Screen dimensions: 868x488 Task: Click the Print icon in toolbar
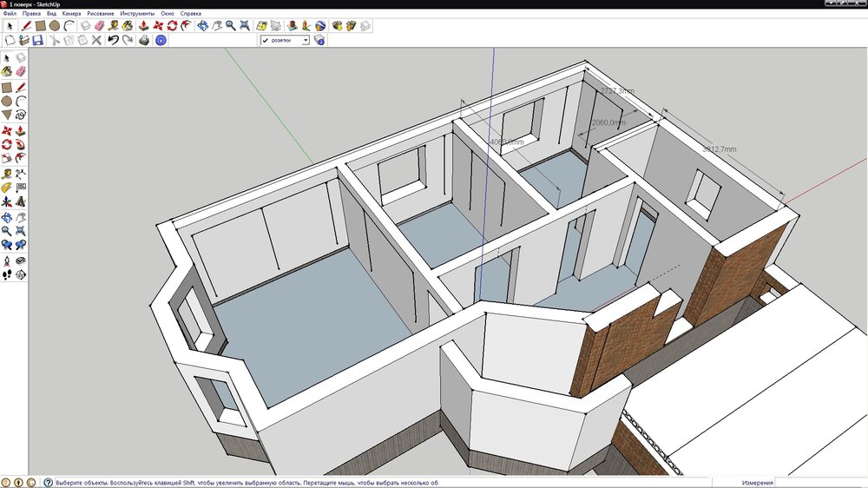point(142,40)
